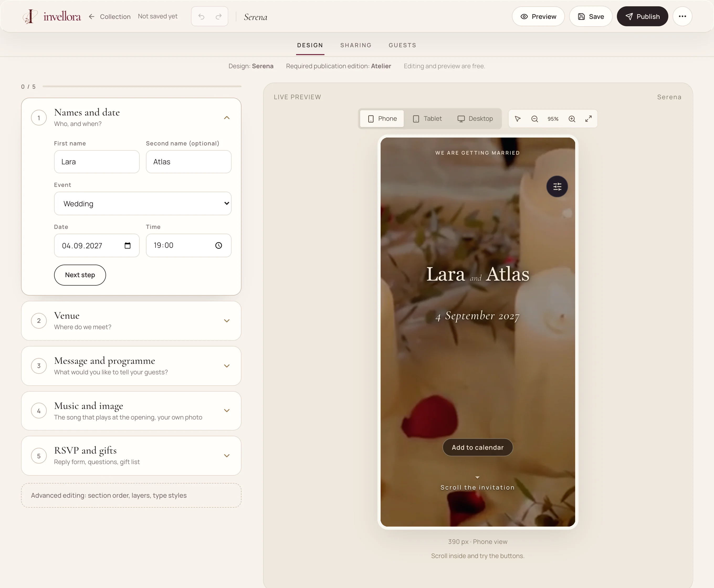Click the back arrow next to Collection
This screenshot has height=588, width=714.
(91, 16)
